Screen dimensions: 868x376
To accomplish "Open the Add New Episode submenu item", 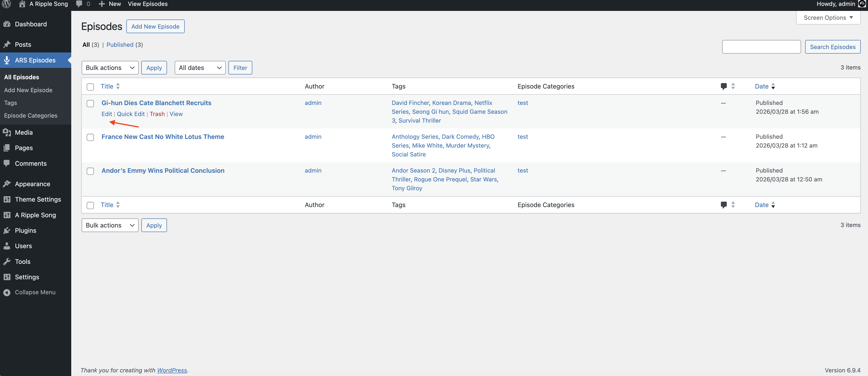I will [28, 90].
